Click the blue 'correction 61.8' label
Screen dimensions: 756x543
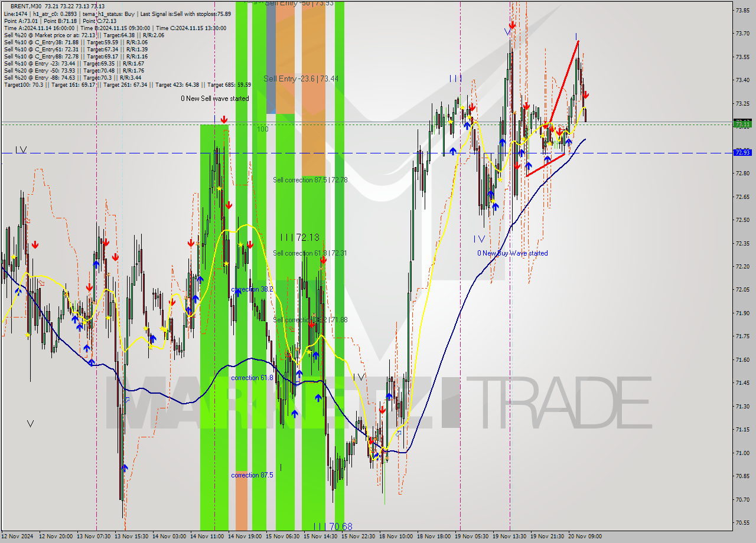coord(252,378)
